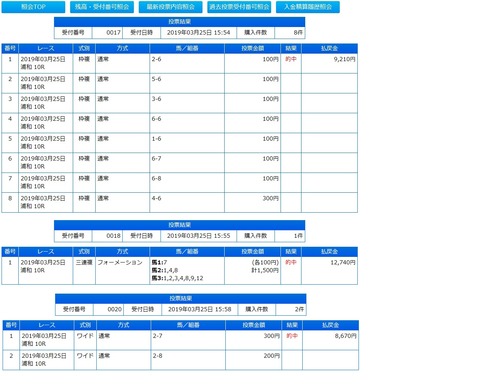This screenshot has width=480, height=384.
Task: Select the 6-6 combination cell
Action: click(187, 123)
